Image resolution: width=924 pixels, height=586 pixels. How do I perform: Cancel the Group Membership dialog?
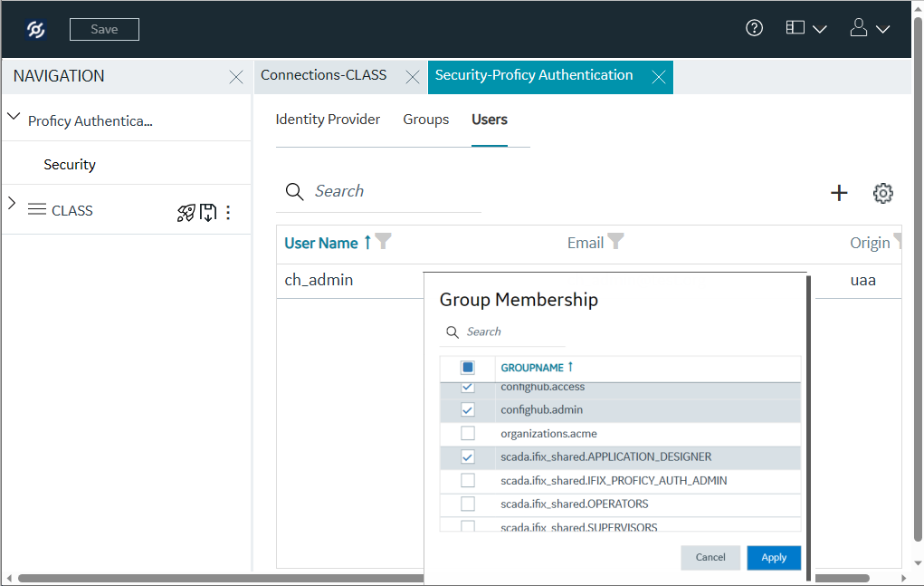pyautogui.click(x=710, y=558)
